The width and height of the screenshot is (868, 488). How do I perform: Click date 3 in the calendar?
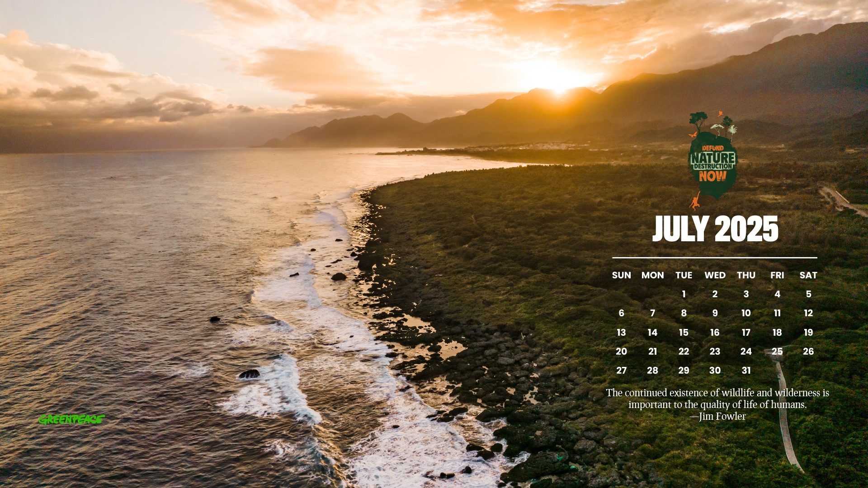click(x=746, y=294)
